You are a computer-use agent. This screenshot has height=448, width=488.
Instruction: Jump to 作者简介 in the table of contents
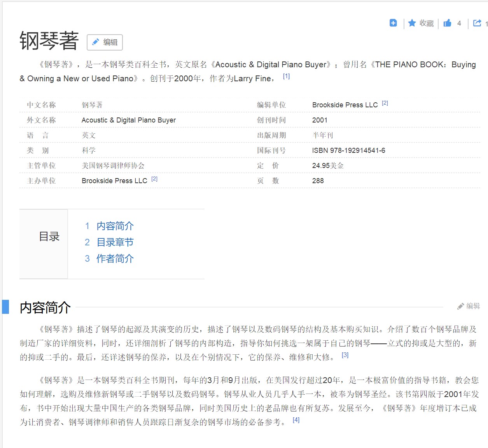click(x=115, y=259)
